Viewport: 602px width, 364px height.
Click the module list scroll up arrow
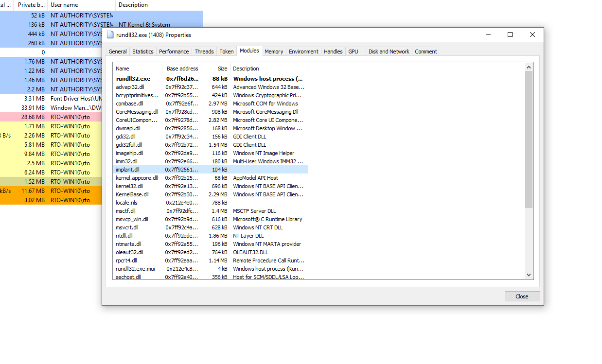tap(529, 67)
